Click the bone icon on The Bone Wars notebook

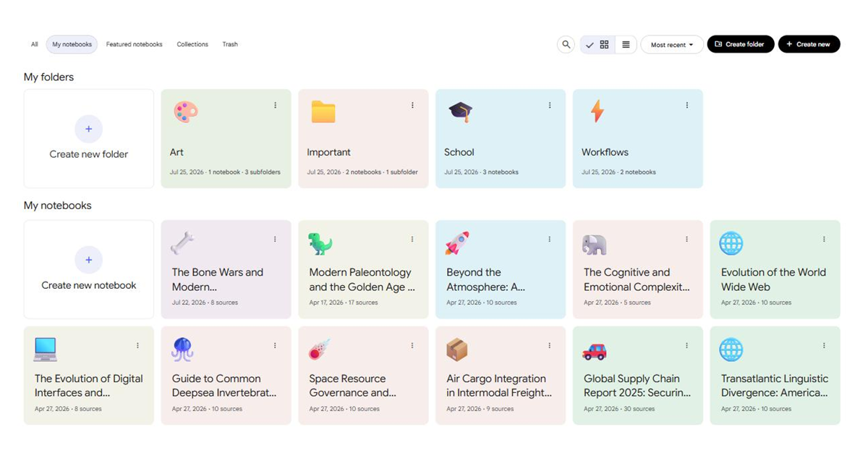coord(182,243)
